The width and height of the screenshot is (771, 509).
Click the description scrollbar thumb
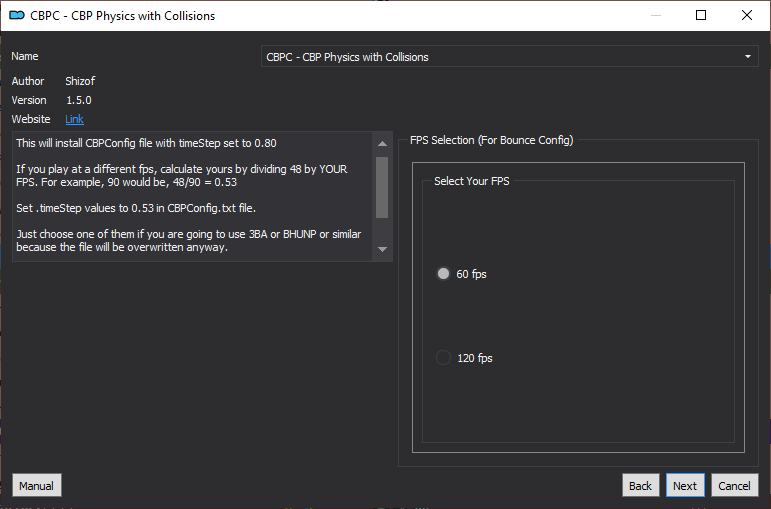(382, 187)
